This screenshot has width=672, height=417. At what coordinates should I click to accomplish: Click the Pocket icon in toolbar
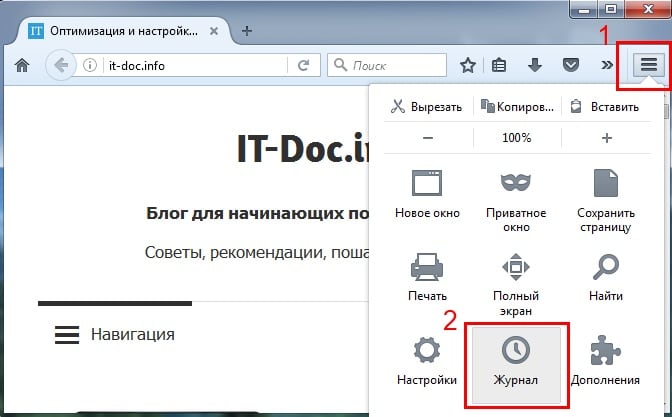tap(569, 66)
